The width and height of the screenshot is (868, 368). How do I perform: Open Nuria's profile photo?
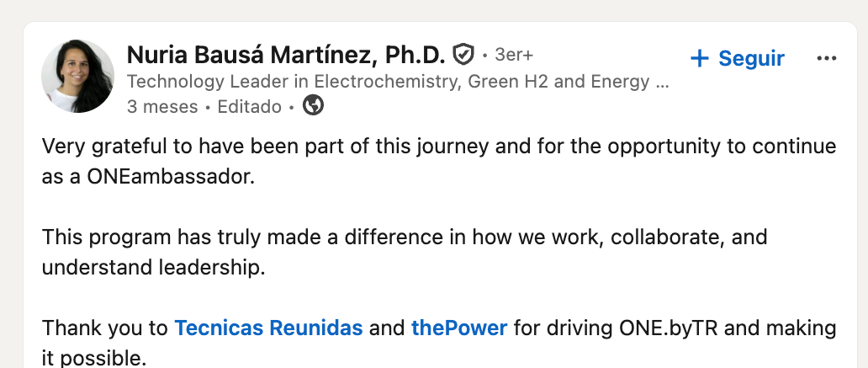[x=77, y=76]
